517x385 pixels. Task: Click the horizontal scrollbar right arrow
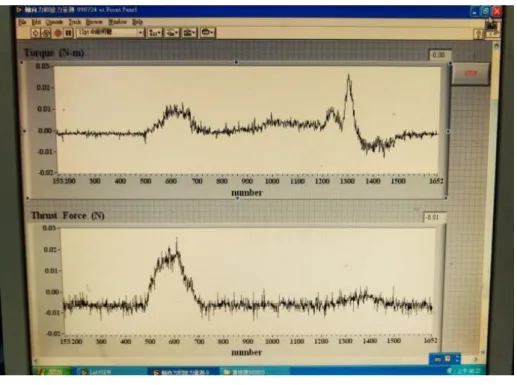coord(475,359)
